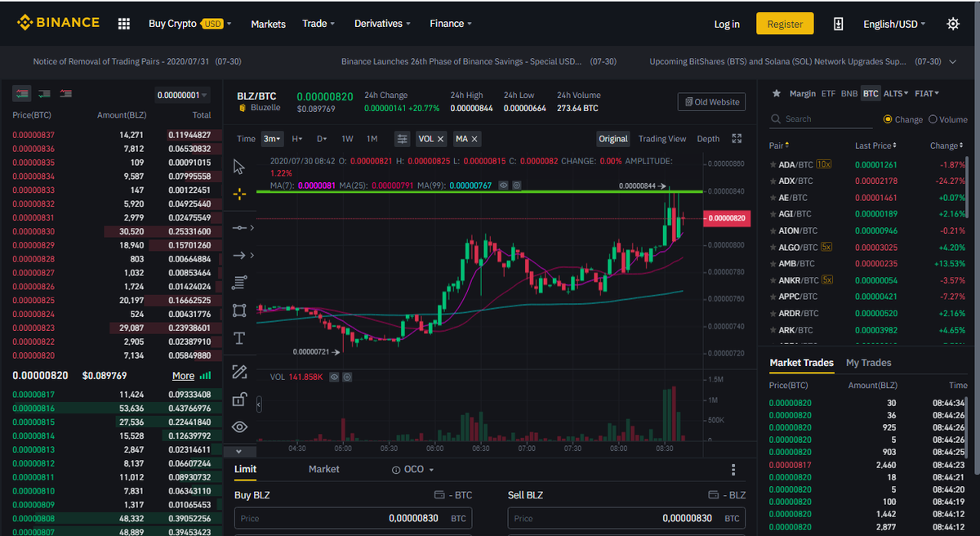980x536 pixels.
Task: Click the Sell BLZ wallet icon
Action: click(713, 495)
